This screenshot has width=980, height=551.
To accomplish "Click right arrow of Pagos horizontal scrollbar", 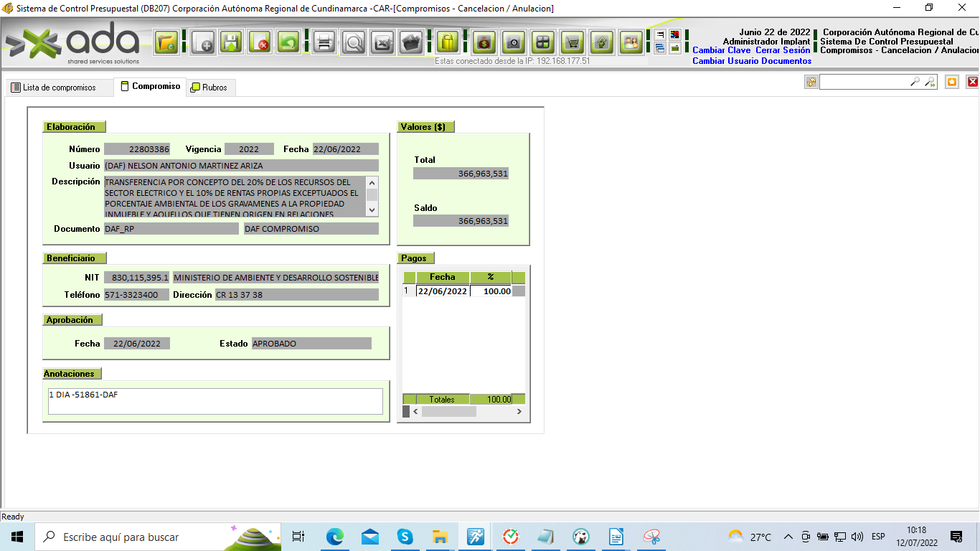I will [519, 412].
